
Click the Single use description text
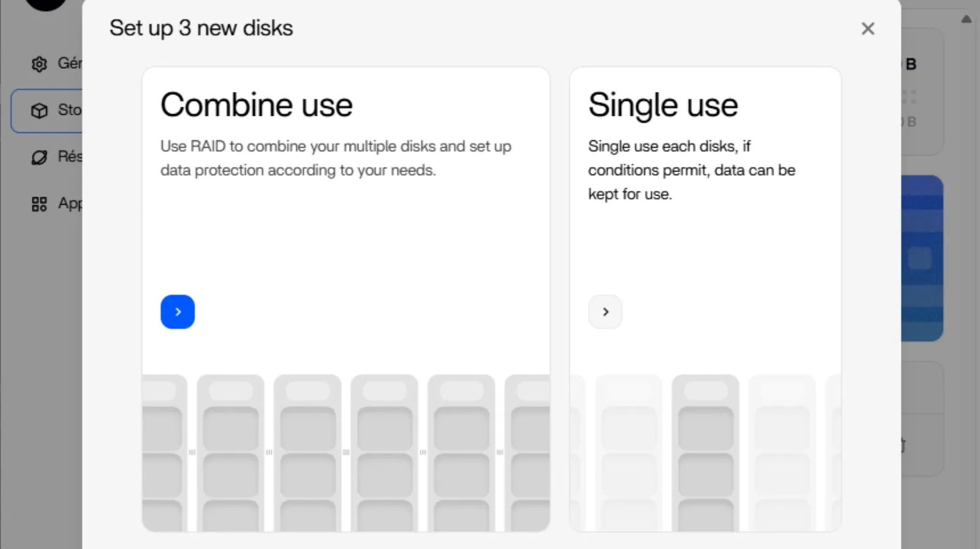tap(691, 170)
